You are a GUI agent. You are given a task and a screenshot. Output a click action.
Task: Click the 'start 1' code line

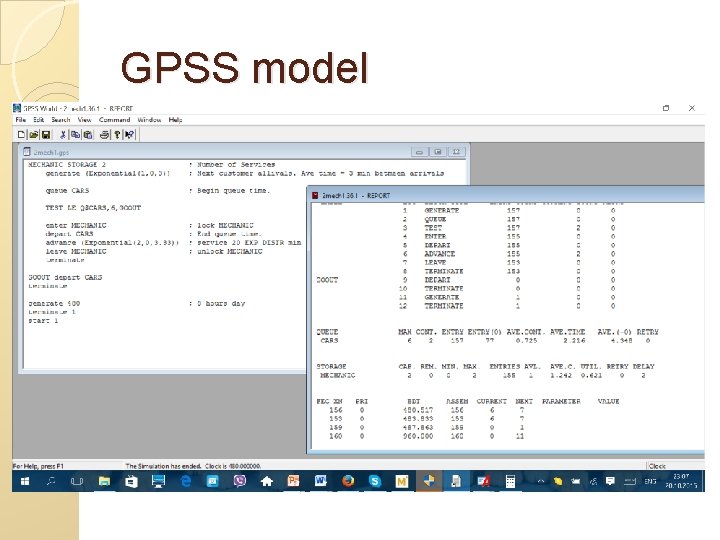point(43,321)
